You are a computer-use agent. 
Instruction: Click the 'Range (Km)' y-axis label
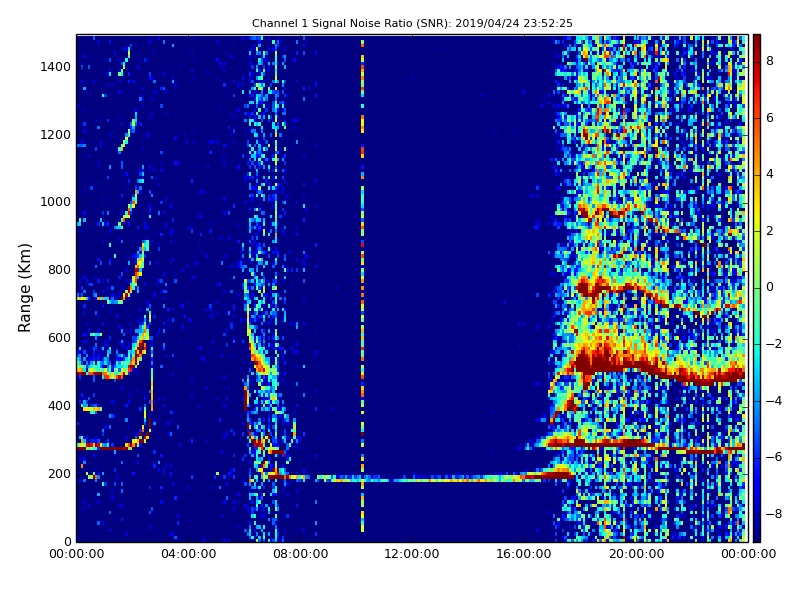tap(24, 288)
